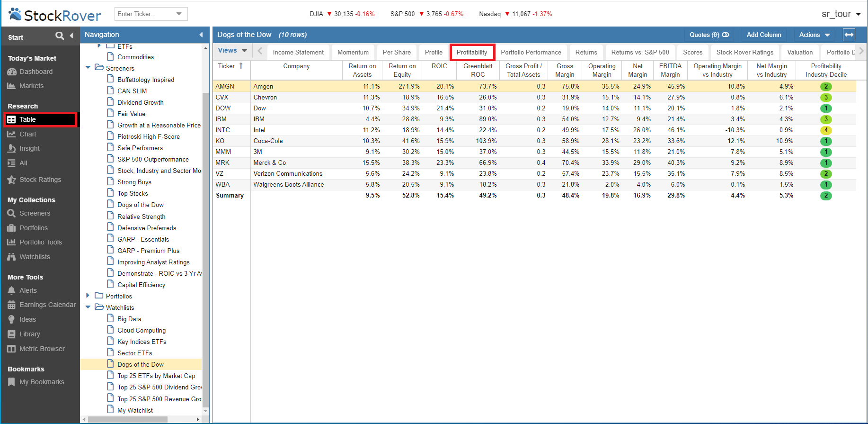Open the Library icon
The height and width of the screenshot is (424, 868).
pos(12,334)
